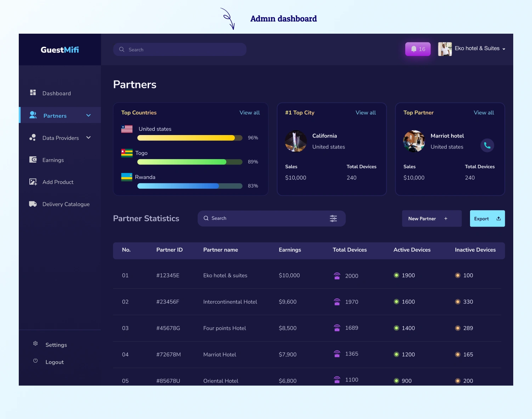
Task: Go to Data Providers section
Action: (60, 138)
